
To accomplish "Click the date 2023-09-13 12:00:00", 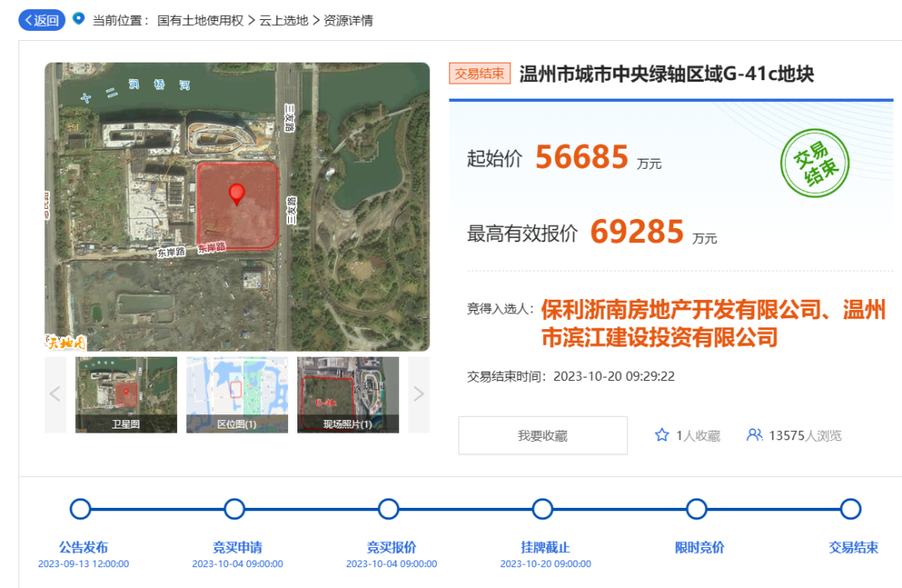I will tap(84, 564).
